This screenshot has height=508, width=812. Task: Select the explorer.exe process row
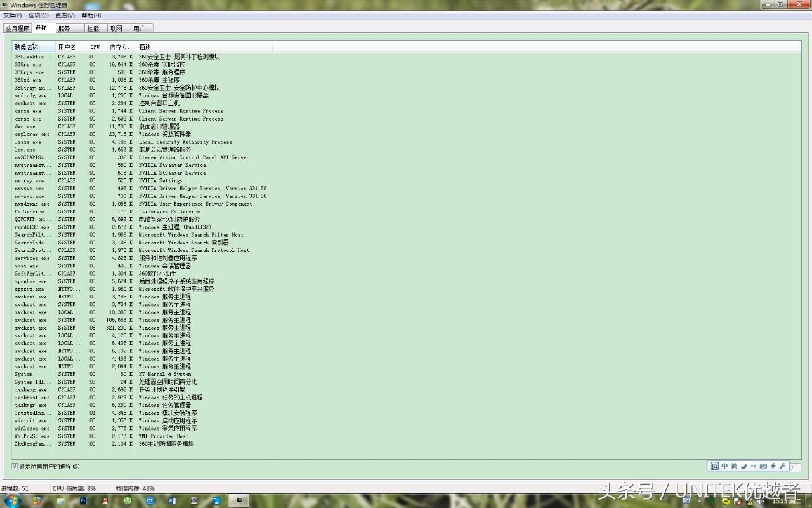coord(32,134)
